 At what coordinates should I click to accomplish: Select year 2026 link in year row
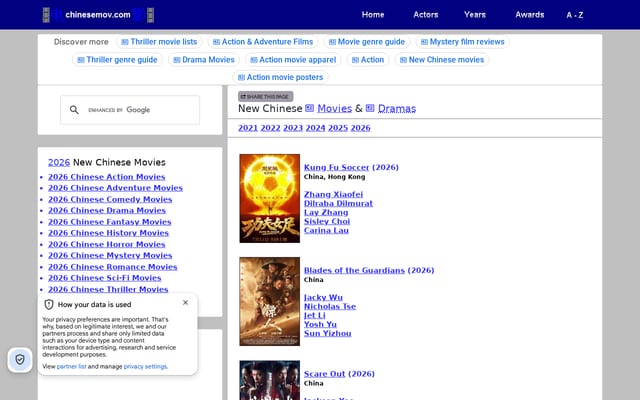[360, 128]
